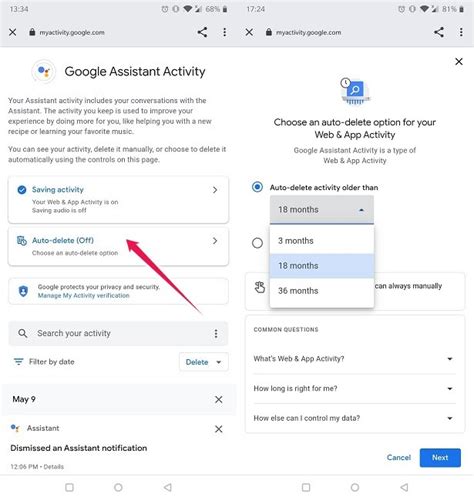Tap the Android home circle button on left
Viewport: 474px width, 500px height.
pyautogui.click(x=118, y=487)
